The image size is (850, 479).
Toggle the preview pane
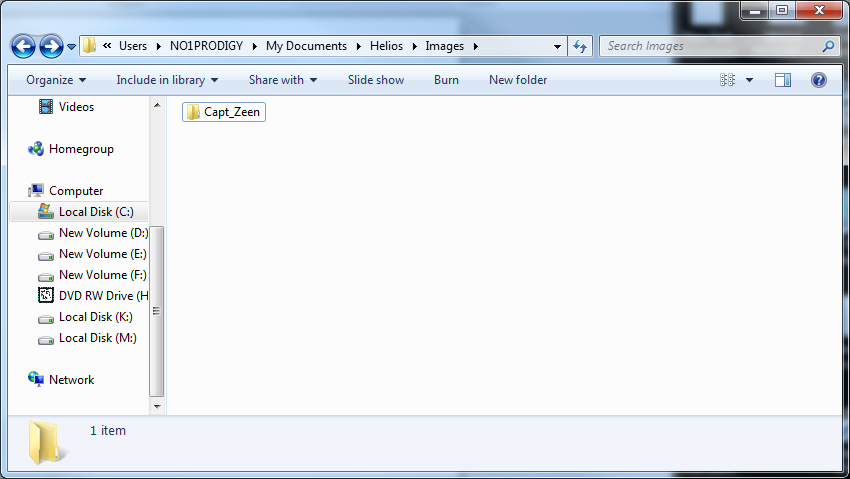(783, 80)
